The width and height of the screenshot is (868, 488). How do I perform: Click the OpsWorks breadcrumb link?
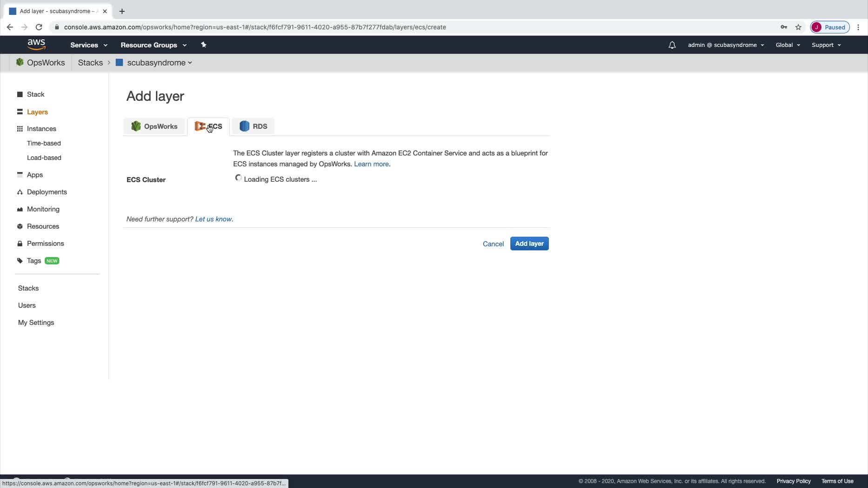click(46, 63)
